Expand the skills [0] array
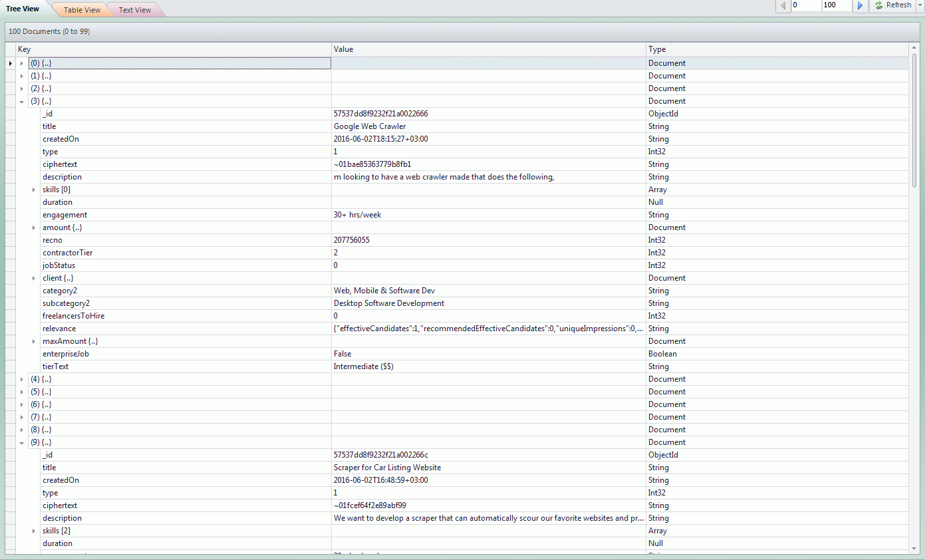This screenshot has height=560, width=925. (x=34, y=190)
